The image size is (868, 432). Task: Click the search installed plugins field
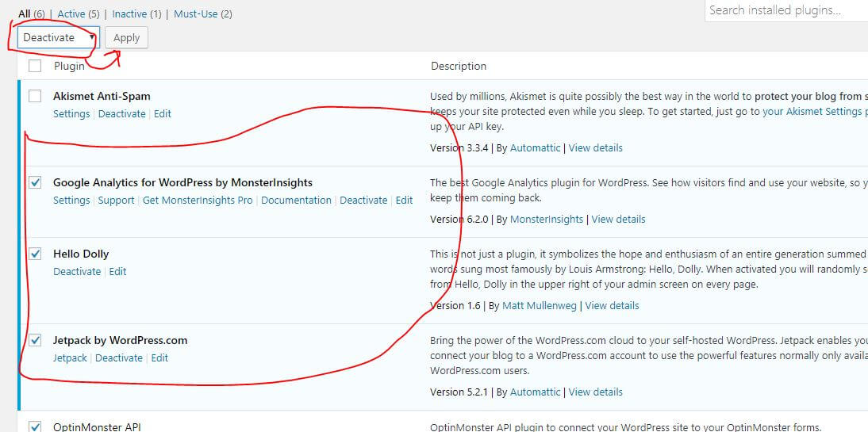pyautogui.click(x=785, y=10)
